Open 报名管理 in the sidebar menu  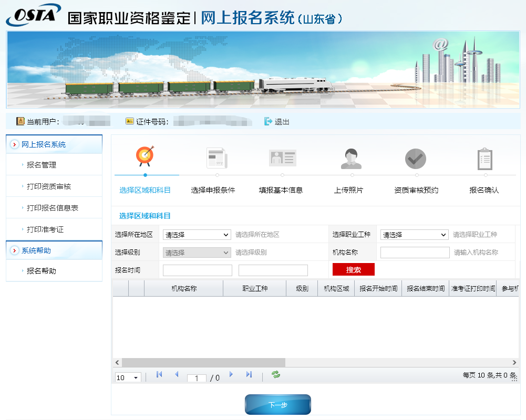click(x=42, y=165)
